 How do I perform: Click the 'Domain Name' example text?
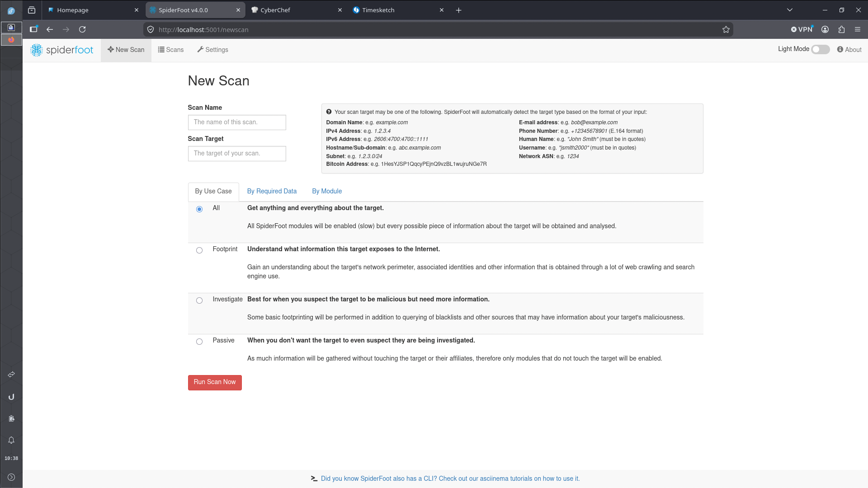coord(367,122)
